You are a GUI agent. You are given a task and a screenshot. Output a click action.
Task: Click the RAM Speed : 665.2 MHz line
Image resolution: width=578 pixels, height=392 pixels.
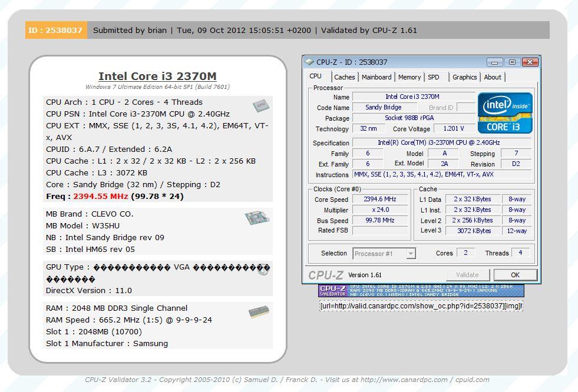[x=129, y=320]
